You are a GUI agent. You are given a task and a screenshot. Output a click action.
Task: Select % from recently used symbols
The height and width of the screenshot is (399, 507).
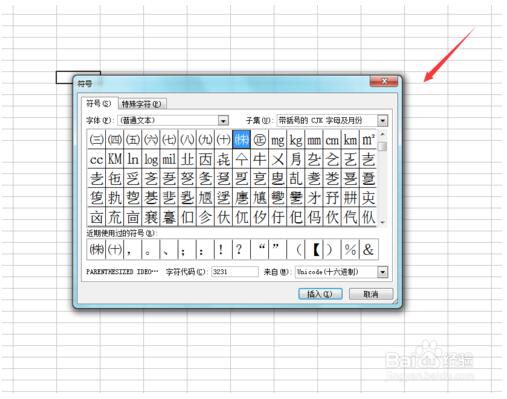[350, 249]
